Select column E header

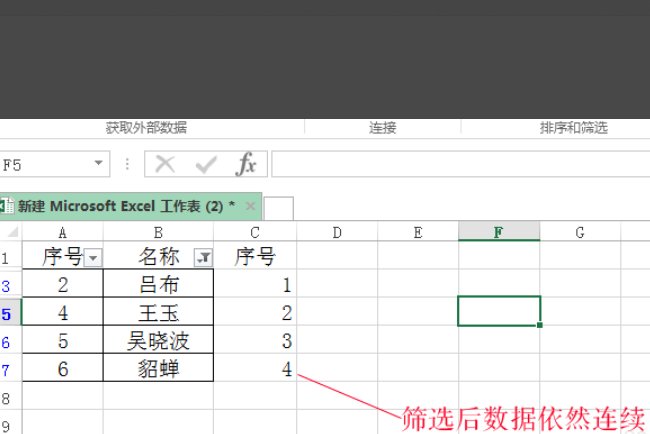click(418, 232)
